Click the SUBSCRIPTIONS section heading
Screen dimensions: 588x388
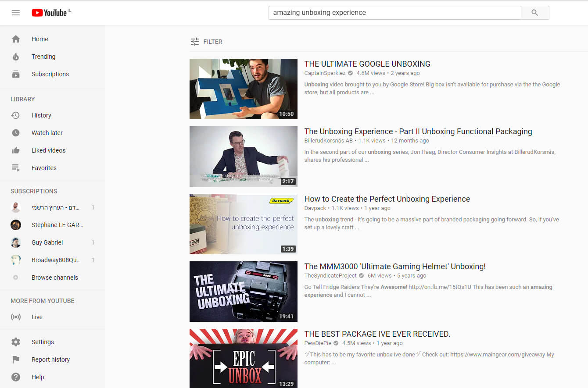[x=34, y=191]
